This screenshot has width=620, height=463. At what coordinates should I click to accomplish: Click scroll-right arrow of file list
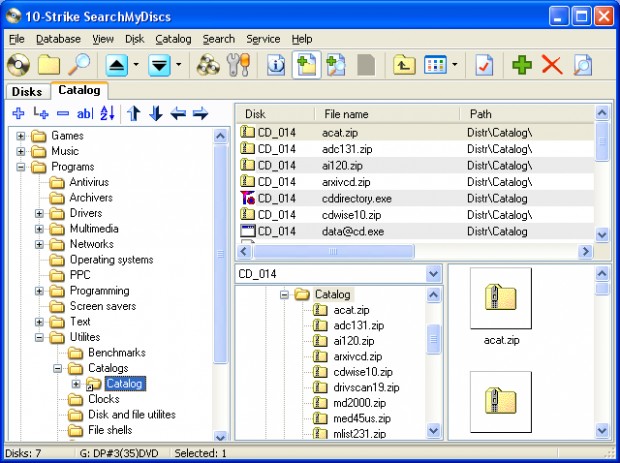[585, 251]
